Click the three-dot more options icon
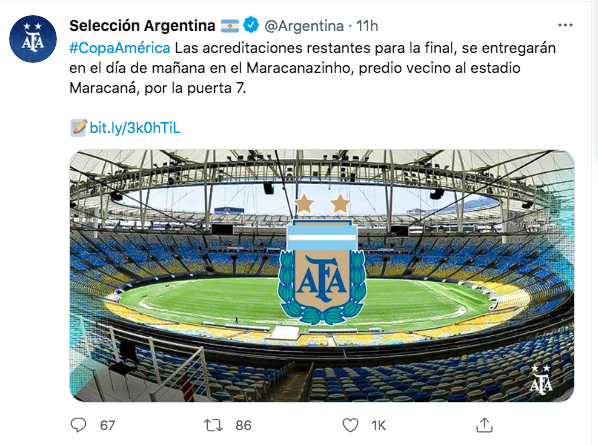 pyautogui.click(x=565, y=26)
